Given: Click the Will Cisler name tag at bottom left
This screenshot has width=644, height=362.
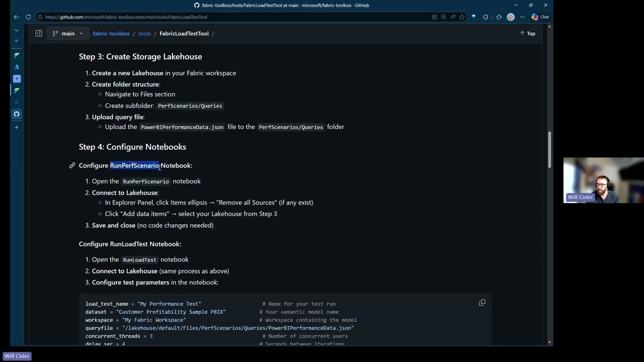Looking at the screenshot, I should (17, 356).
